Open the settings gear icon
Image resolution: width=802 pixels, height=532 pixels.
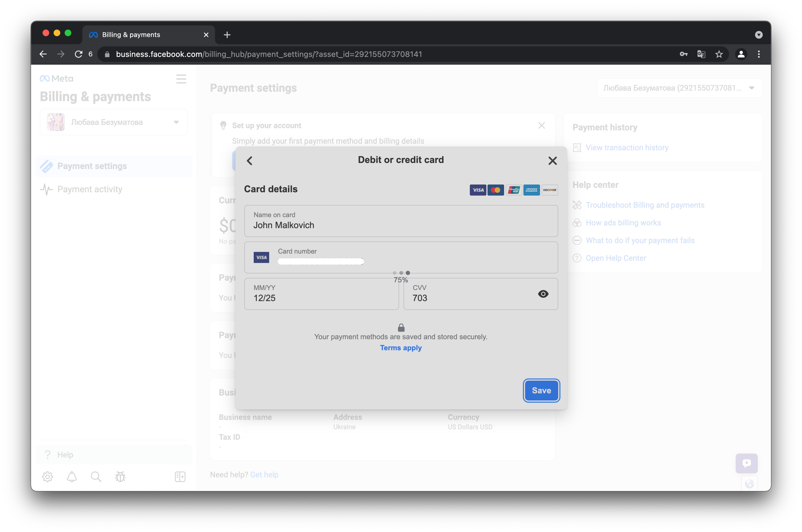coord(48,476)
